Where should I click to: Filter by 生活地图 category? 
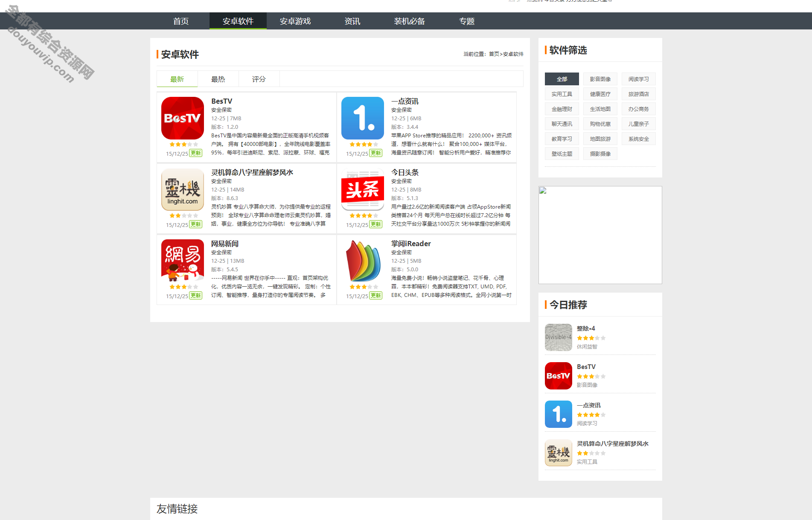600,109
